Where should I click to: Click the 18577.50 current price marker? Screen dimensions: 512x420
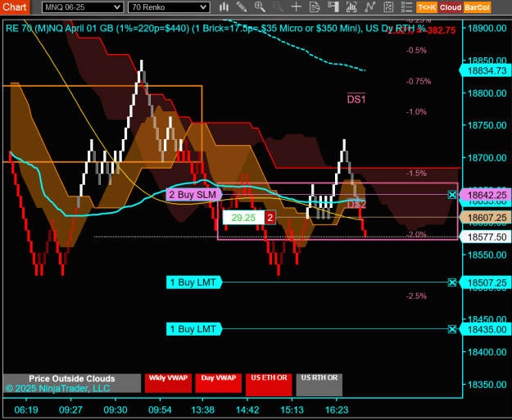click(486, 237)
